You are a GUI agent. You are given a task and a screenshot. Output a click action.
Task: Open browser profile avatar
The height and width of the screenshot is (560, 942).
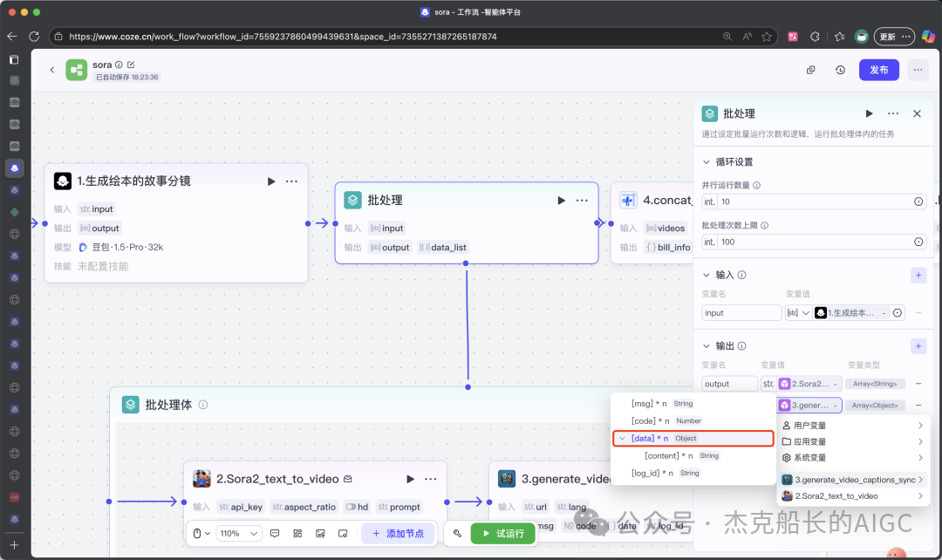(x=862, y=37)
